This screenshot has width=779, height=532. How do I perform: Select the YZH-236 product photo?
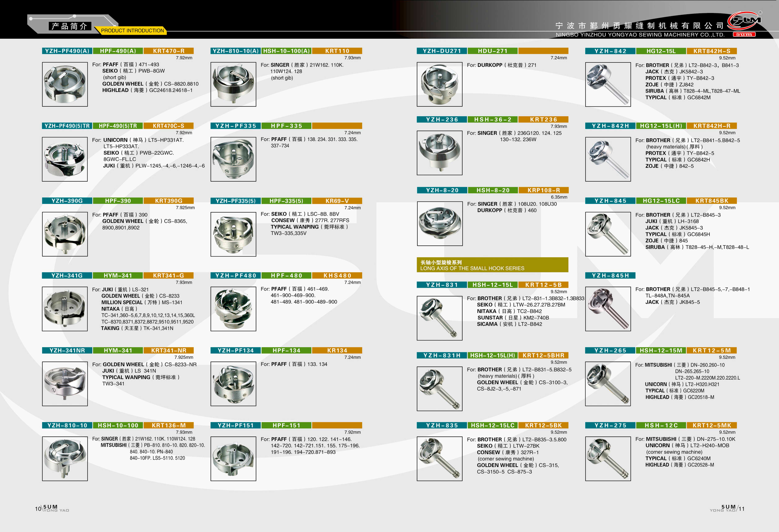click(440, 153)
